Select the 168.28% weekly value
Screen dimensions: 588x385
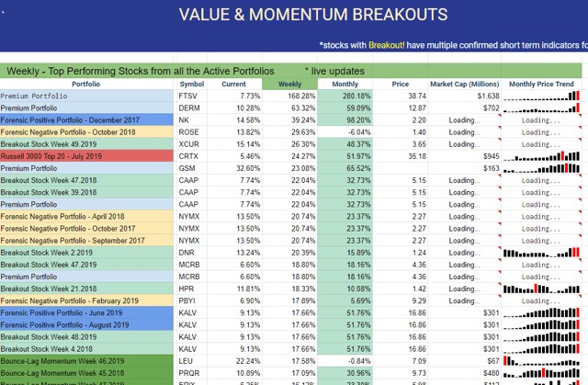point(290,96)
